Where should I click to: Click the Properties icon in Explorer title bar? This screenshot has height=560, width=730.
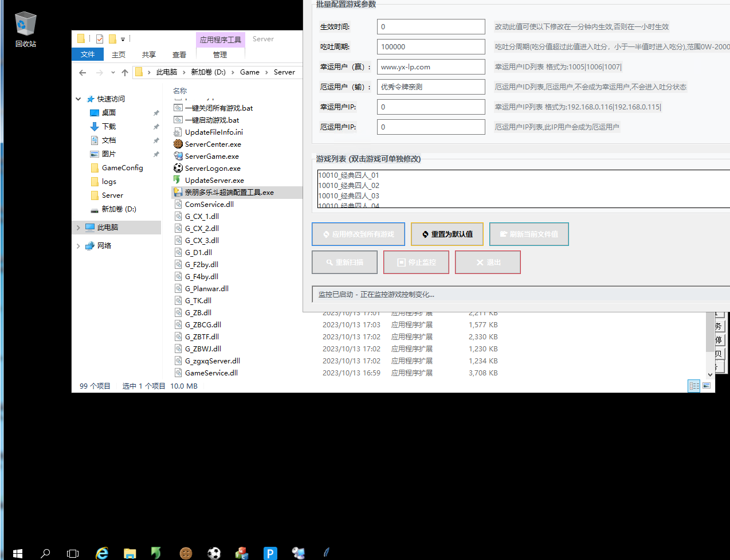(100, 39)
